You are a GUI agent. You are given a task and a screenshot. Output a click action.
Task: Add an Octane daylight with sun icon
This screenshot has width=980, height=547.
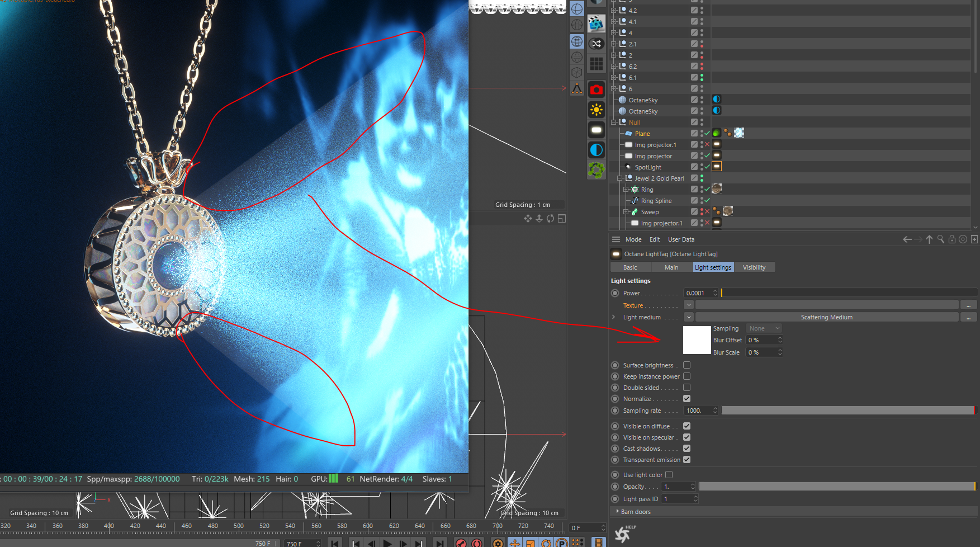tap(596, 110)
